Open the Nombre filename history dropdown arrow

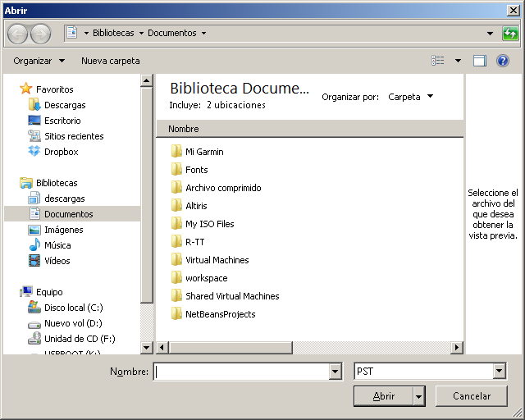coord(335,372)
